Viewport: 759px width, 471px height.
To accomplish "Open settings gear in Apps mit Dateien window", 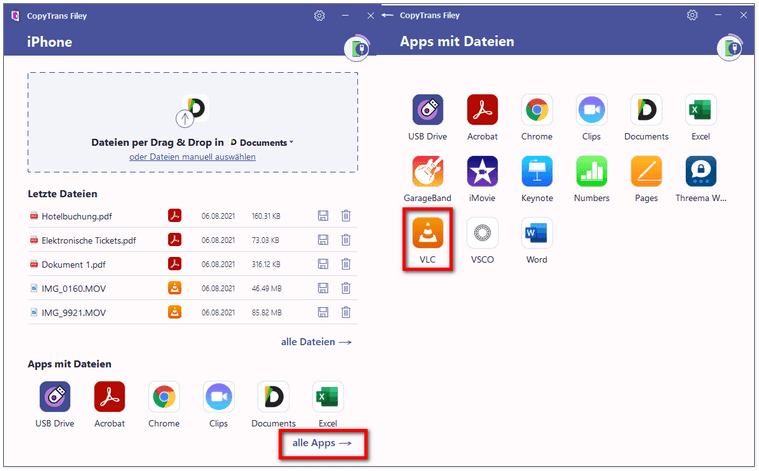I will click(693, 15).
